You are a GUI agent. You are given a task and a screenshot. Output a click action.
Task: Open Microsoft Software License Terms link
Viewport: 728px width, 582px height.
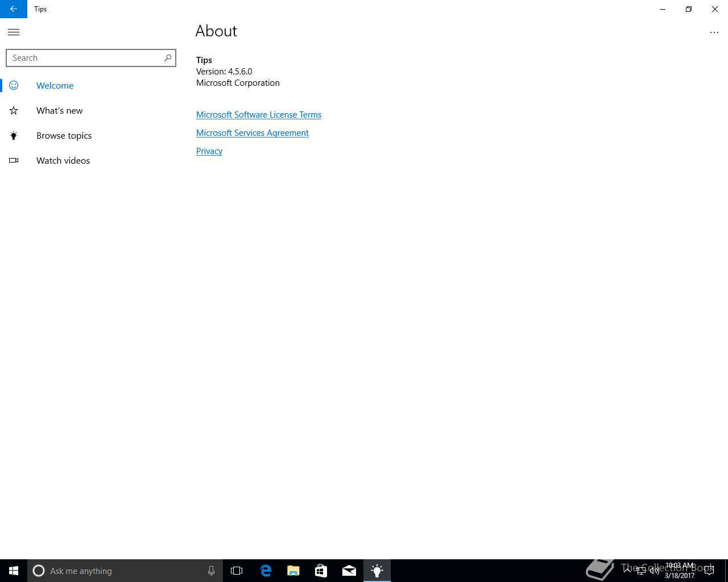[259, 115]
